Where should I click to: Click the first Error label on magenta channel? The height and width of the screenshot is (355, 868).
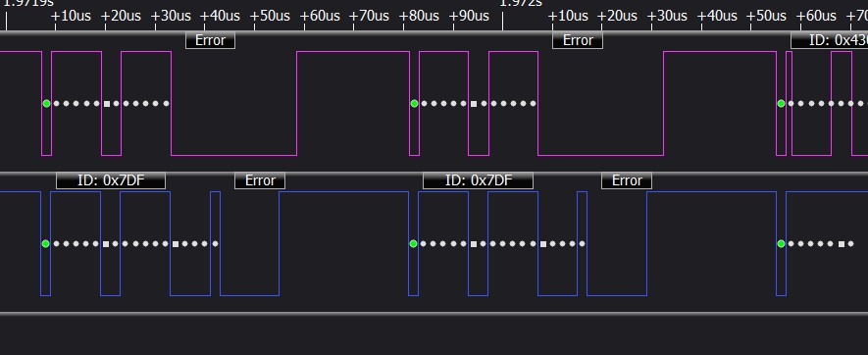click(x=210, y=40)
